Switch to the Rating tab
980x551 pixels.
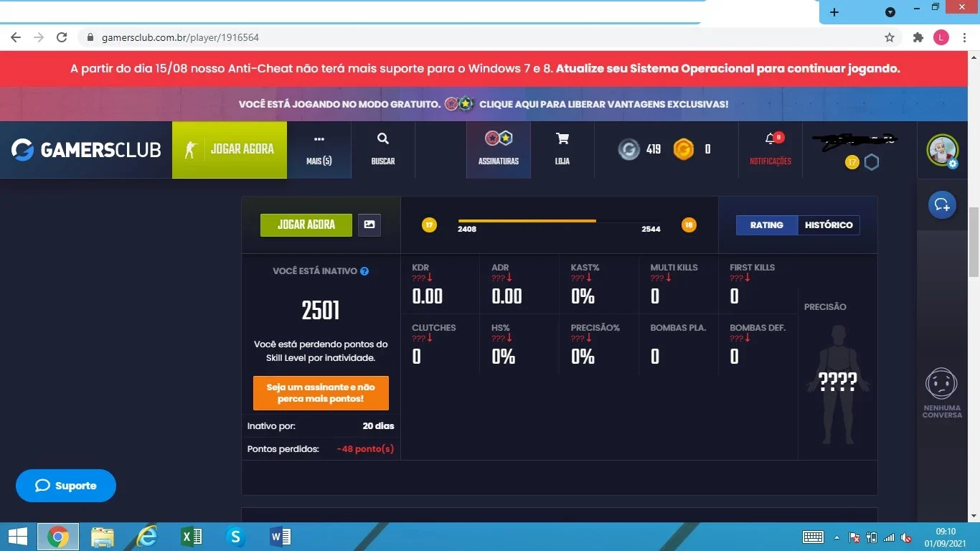[767, 225]
